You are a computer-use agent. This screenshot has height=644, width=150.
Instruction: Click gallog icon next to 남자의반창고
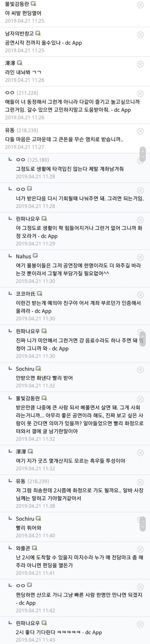click(38, 33)
